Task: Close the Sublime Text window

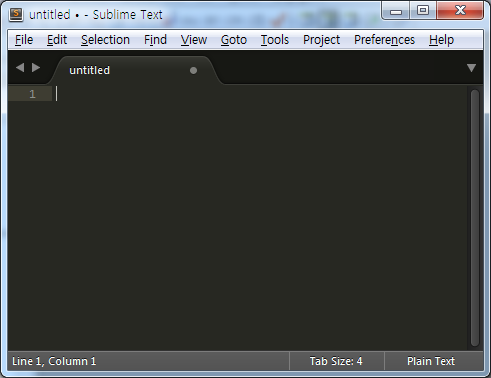Action: [x=460, y=11]
